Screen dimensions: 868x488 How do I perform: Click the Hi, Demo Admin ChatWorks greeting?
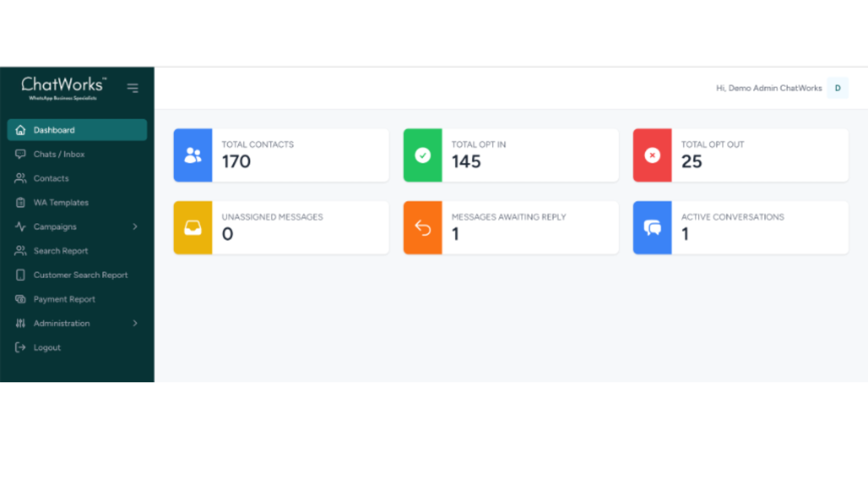coord(769,88)
